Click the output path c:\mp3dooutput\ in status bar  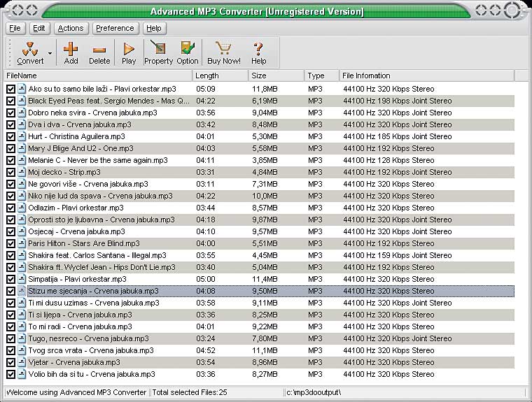[314, 392]
